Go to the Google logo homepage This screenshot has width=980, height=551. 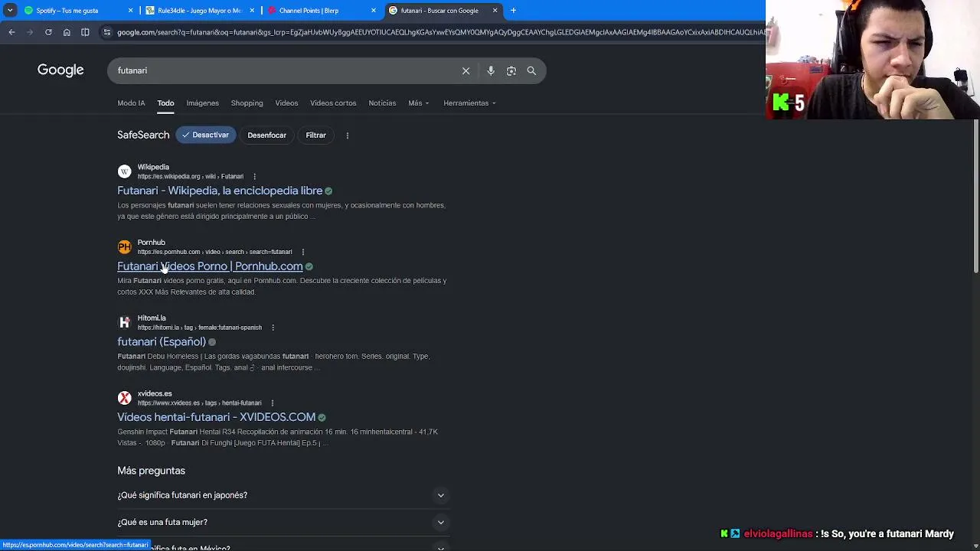coord(60,70)
